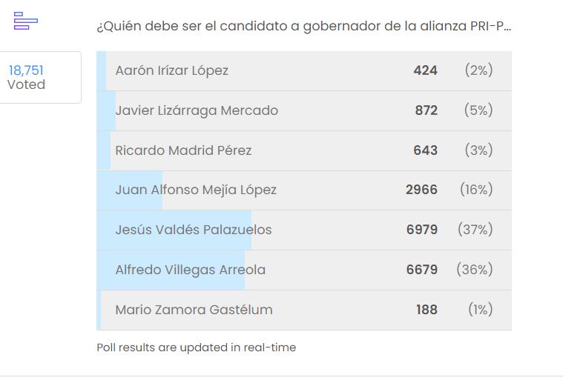
Task: Click the purple poll bars icon
Action: tap(25, 21)
